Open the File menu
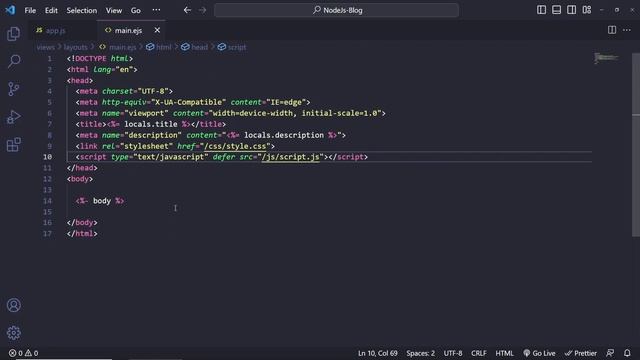The image size is (640, 360). tap(30, 10)
